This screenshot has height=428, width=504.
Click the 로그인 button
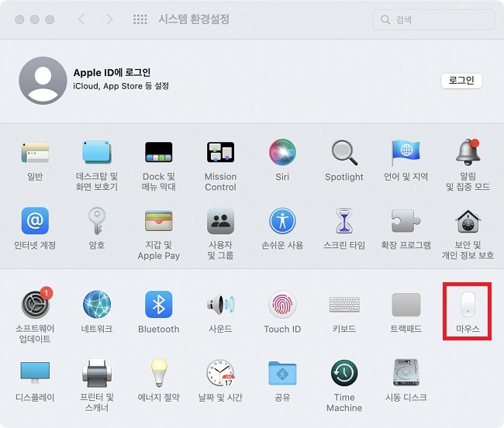click(461, 81)
